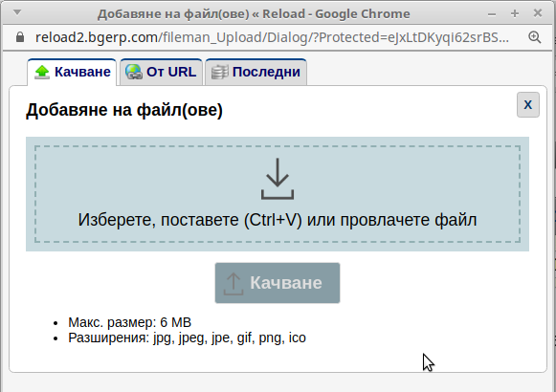The width and height of the screenshot is (556, 392).
Task: Maximize the Chrome window with plus button
Action: click(515, 13)
